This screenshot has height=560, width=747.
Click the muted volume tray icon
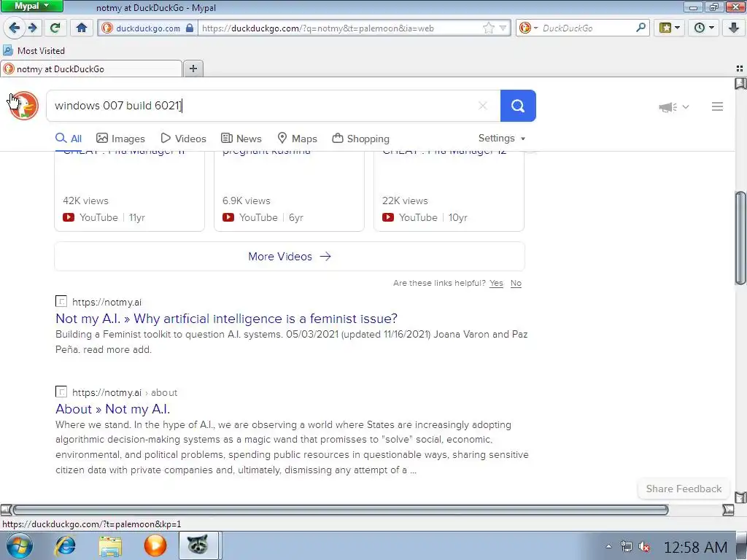pyautogui.click(x=644, y=547)
